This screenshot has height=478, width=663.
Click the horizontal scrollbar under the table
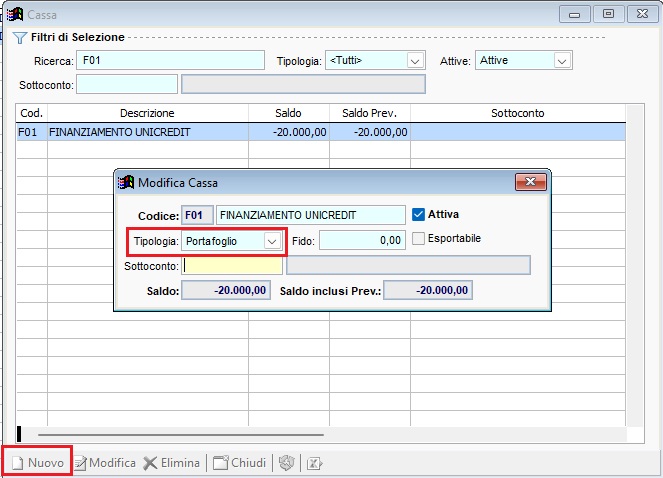point(180,435)
